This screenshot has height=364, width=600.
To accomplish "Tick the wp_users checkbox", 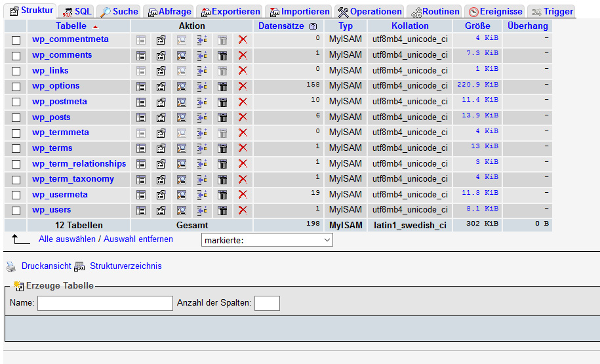I will [x=16, y=211].
